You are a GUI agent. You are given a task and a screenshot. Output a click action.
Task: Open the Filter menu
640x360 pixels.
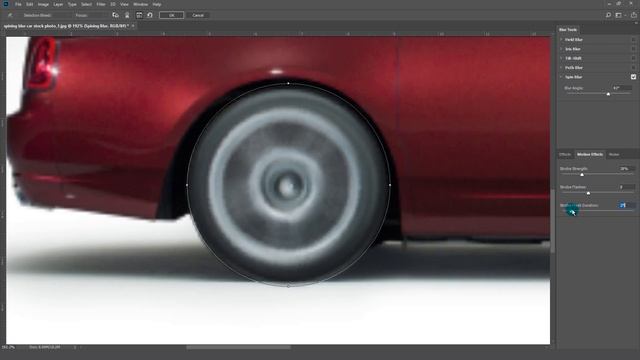101,4
